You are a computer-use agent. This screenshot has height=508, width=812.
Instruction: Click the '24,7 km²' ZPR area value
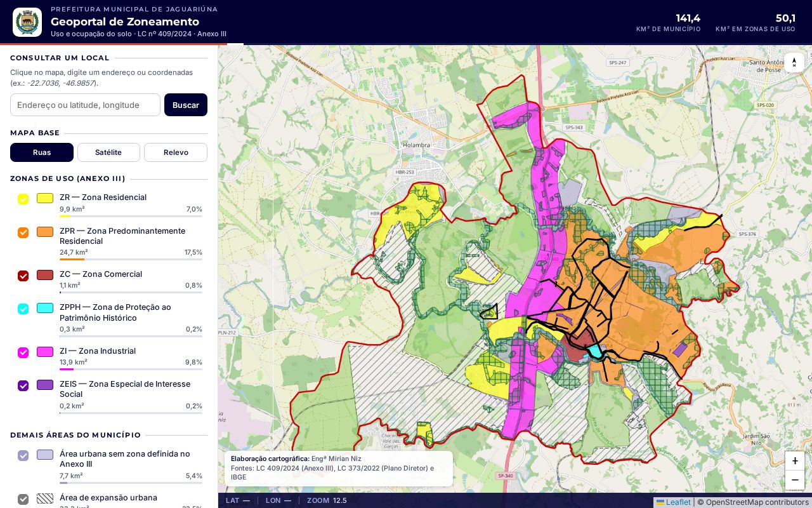coord(74,252)
